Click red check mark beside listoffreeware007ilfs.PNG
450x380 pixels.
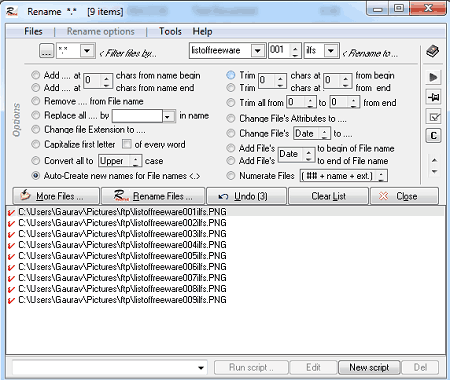(x=11, y=278)
